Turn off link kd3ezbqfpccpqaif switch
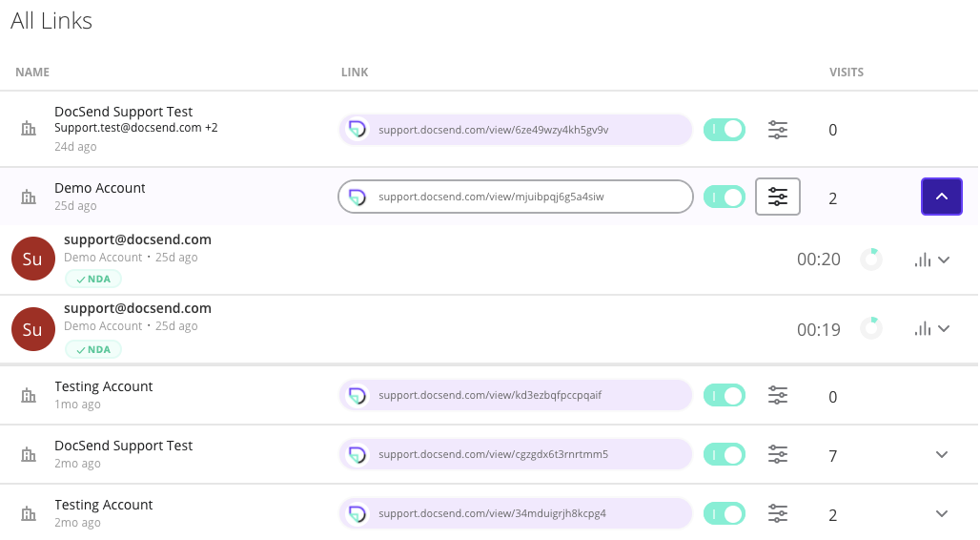Image resolution: width=980 pixels, height=540 pixels. [x=725, y=395]
